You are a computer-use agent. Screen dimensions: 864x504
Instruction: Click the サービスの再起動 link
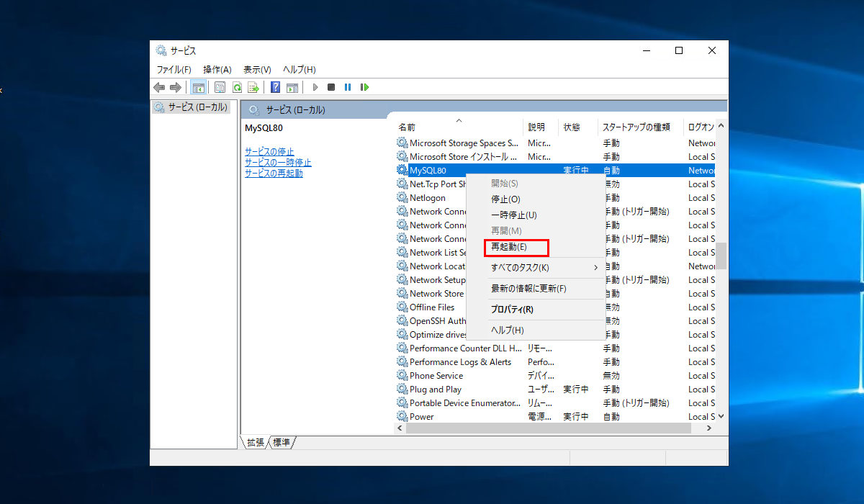click(x=274, y=174)
